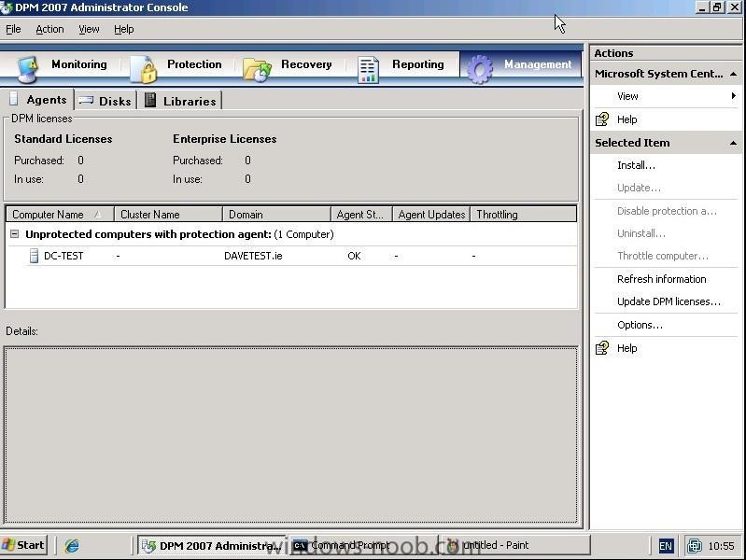This screenshot has height=560, width=746.
Task: Sort by the Cluster Name column header
Action: (168, 214)
